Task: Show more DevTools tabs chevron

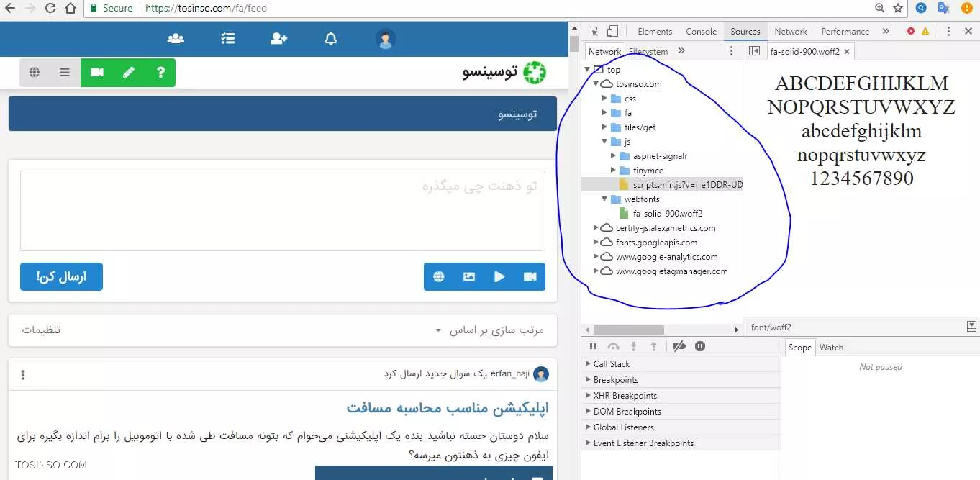Action: (x=886, y=31)
